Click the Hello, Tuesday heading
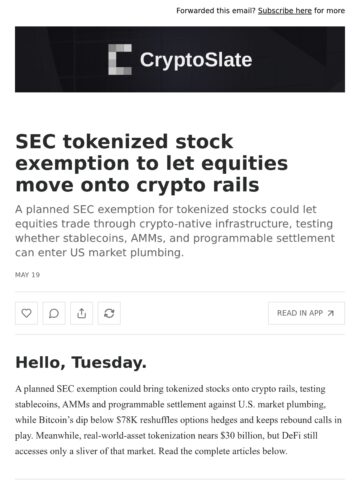Image resolution: width=360 pixels, height=480 pixels. click(81, 363)
